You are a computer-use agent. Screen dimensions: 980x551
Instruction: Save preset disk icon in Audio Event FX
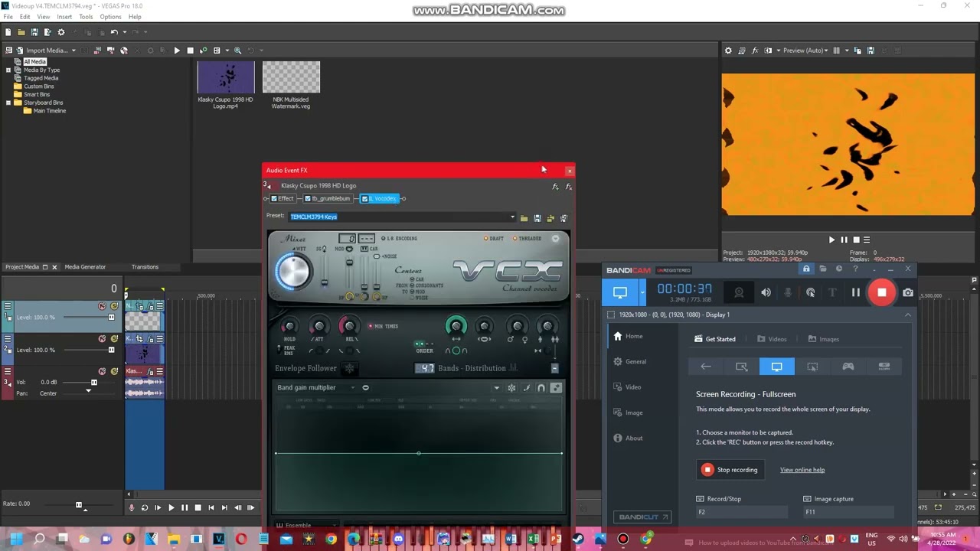tap(537, 218)
